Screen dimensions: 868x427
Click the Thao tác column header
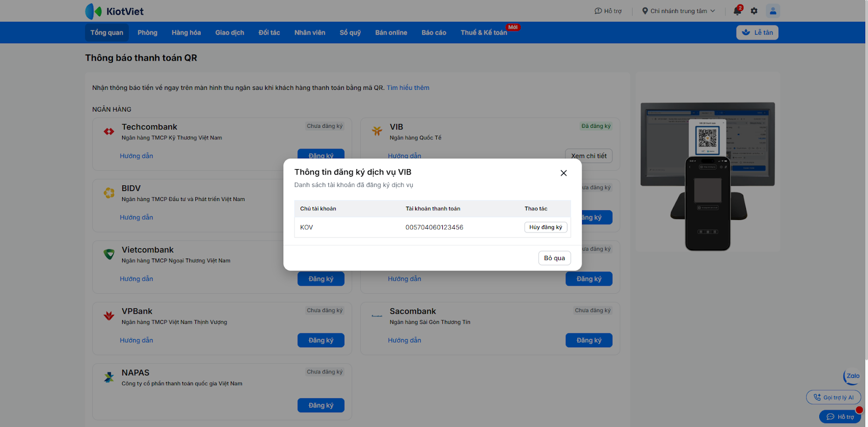(x=536, y=209)
